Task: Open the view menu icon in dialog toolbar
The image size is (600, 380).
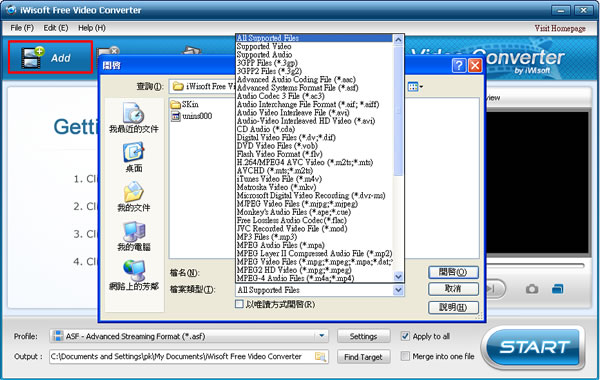Action: tap(415, 87)
